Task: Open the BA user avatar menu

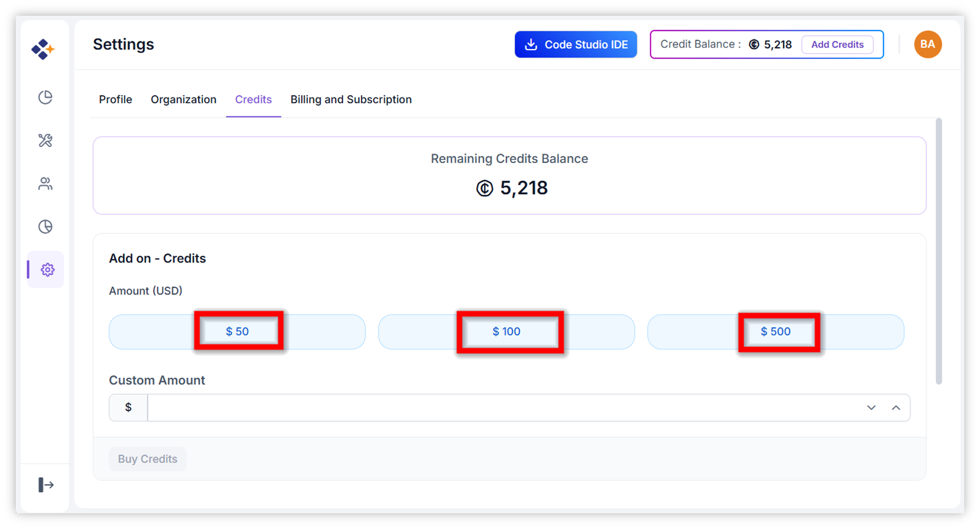Action: point(928,44)
